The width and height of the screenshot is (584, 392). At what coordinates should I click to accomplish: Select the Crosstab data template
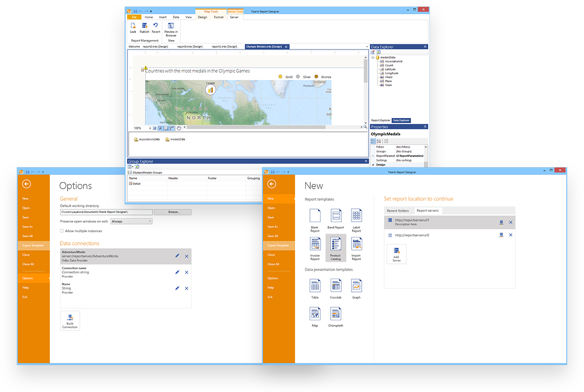[x=336, y=289]
